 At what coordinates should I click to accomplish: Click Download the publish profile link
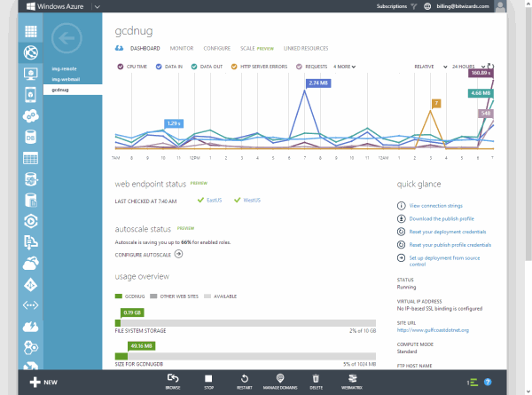[442, 218]
